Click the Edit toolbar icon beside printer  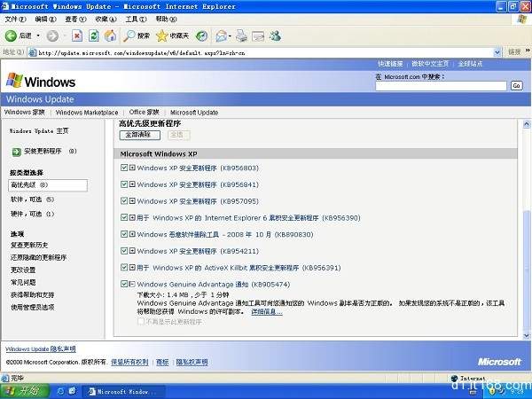tap(258, 36)
